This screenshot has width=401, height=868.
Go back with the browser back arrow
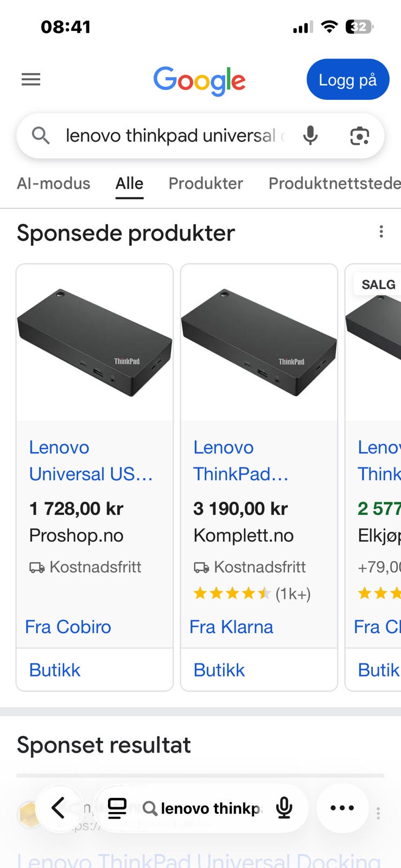[58, 808]
